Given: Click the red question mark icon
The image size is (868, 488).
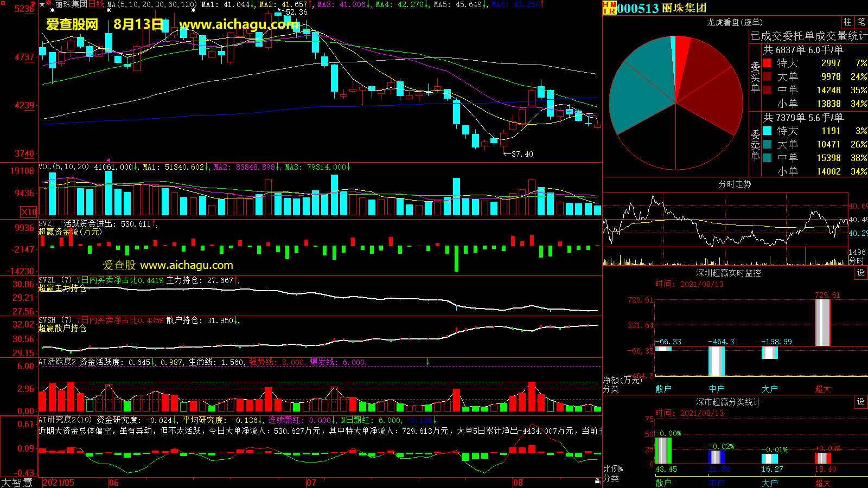Looking at the screenshot, I should click(34, 4).
